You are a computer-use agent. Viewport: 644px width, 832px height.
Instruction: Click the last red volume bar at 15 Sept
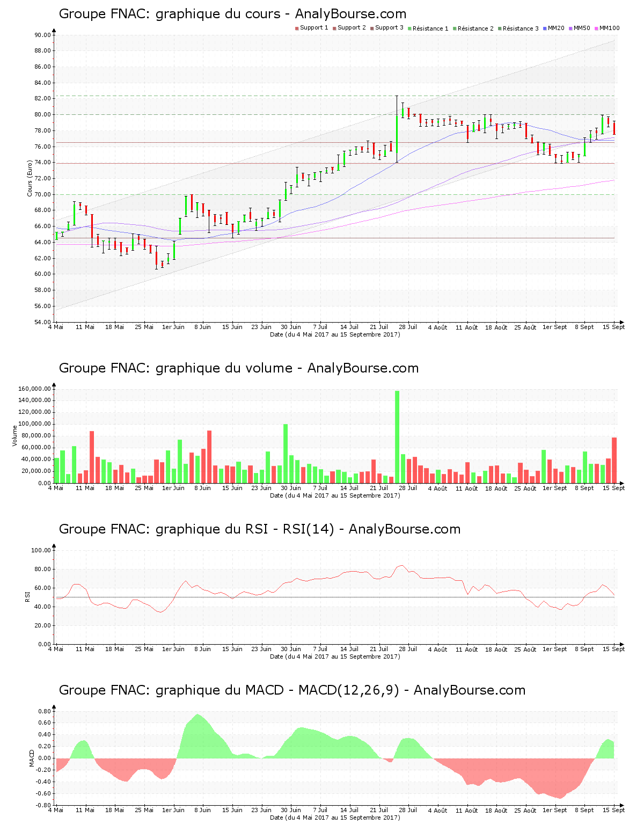click(x=614, y=460)
